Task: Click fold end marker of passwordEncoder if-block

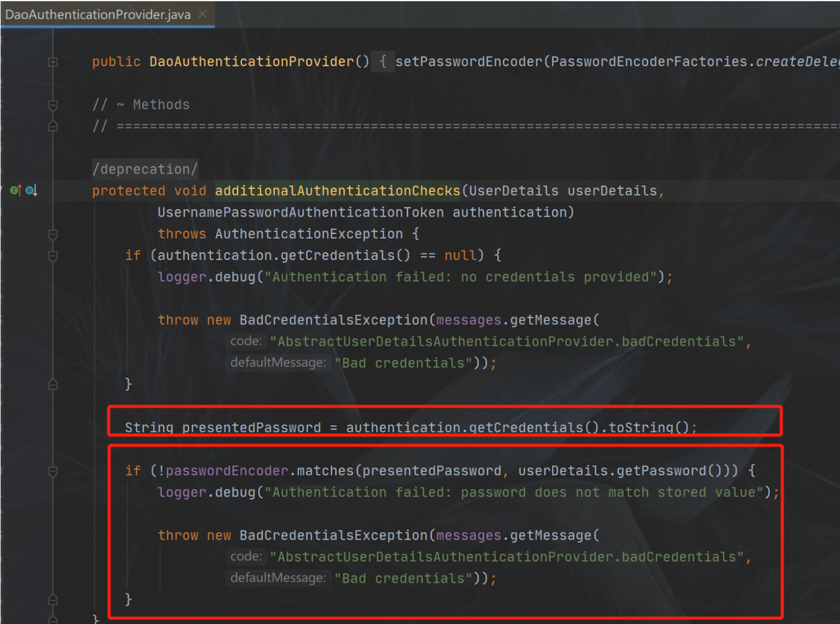Action: point(53,599)
